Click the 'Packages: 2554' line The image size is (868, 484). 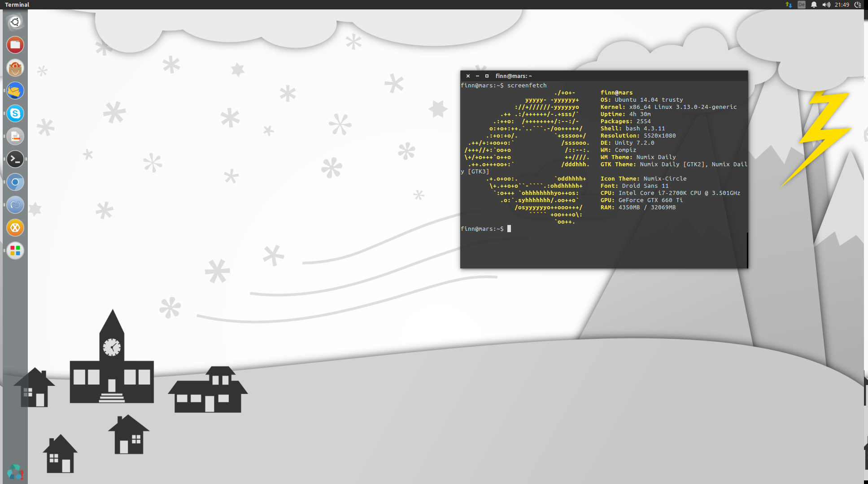tap(625, 121)
